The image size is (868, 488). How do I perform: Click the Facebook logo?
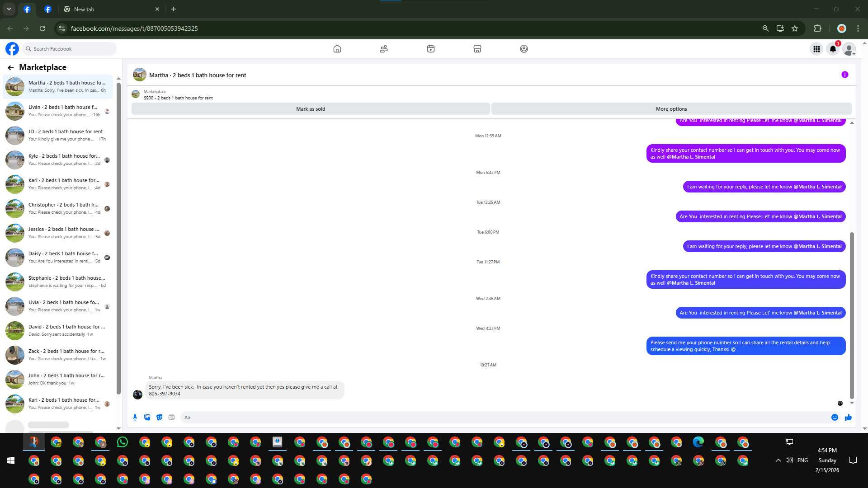(x=12, y=49)
